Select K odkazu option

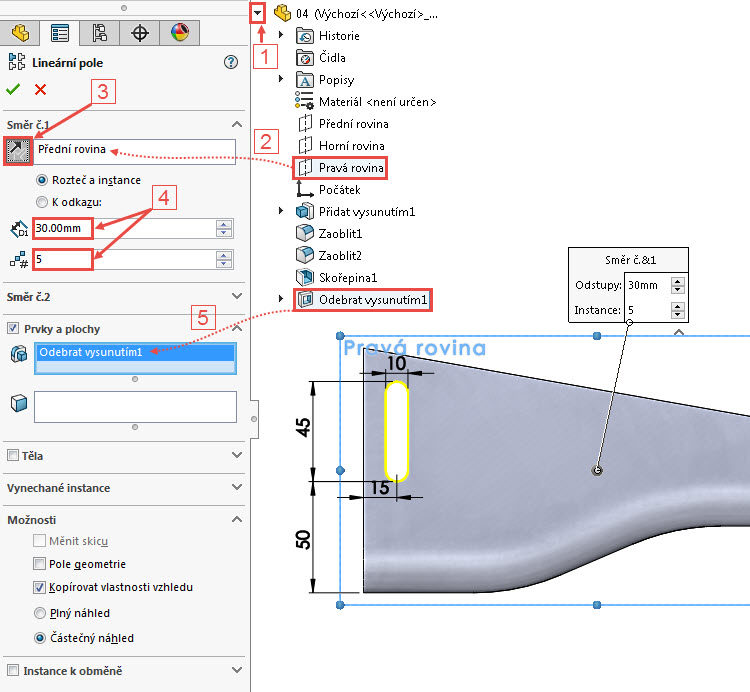(x=69, y=202)
